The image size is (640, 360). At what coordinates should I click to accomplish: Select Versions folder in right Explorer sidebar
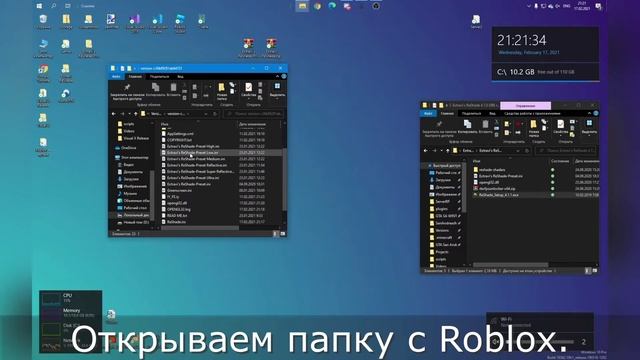coord(442,230)
